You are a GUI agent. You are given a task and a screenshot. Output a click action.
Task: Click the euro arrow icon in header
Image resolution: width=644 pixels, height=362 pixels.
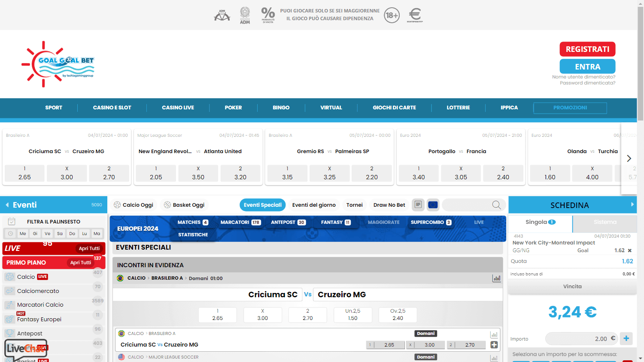click(x=415, y=15)
